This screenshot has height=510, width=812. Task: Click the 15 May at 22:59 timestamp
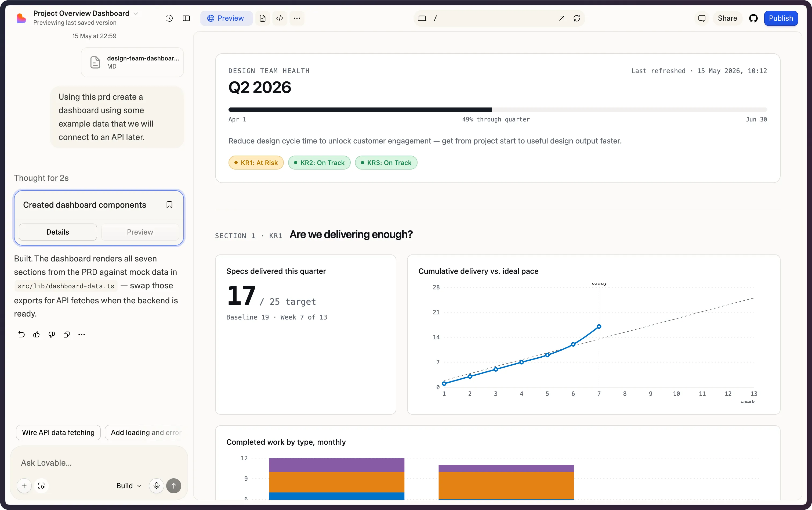pos(94,36)
